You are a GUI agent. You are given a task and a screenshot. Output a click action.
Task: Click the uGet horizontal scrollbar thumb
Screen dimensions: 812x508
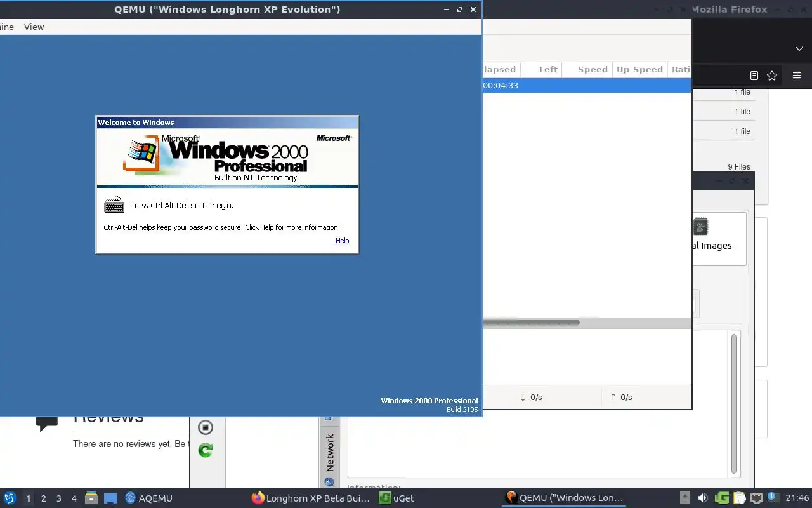[531, 323]
